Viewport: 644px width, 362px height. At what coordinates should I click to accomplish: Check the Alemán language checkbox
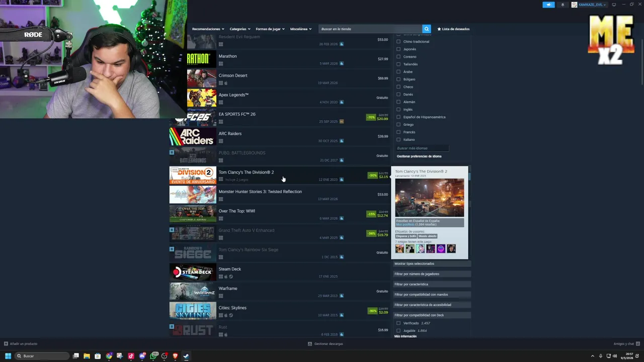coord(398,102)
